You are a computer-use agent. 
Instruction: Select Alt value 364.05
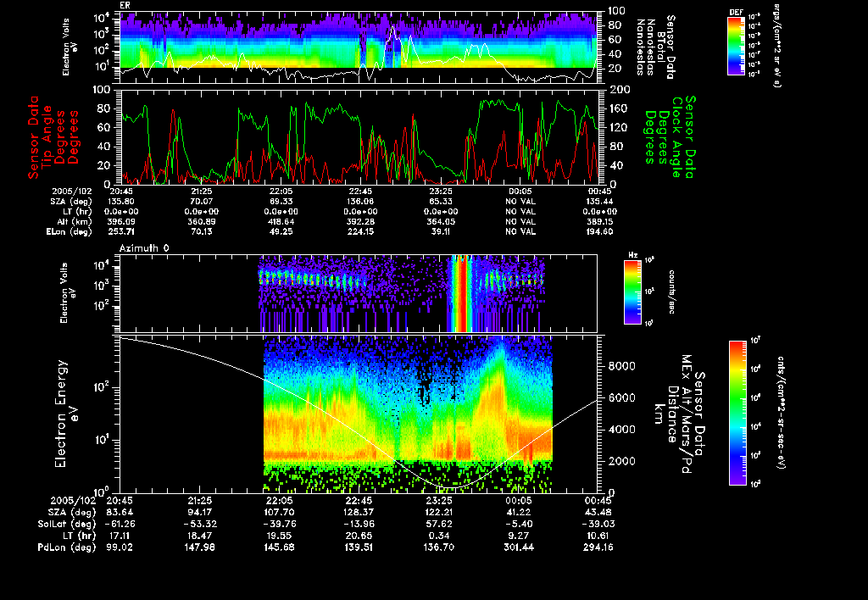click(441, 221)
